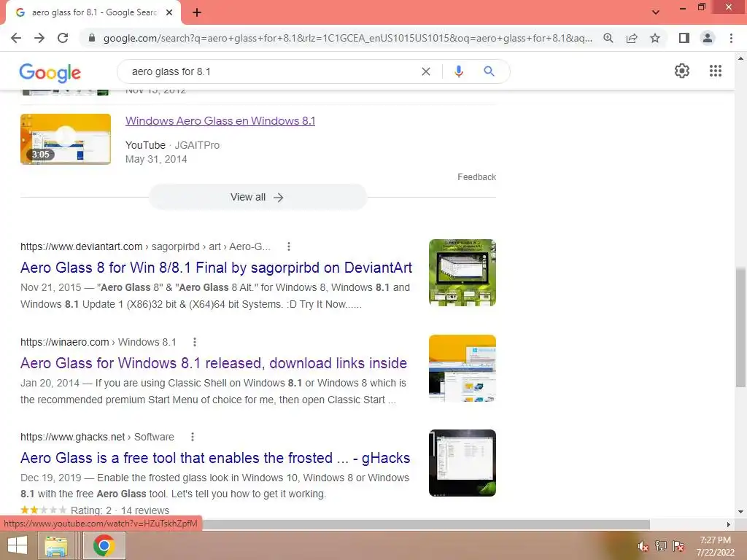Viewport: 747px width, 560px height.
Task: Click the https://winaero.com breadcrumb URL
Action: (65, 342)
